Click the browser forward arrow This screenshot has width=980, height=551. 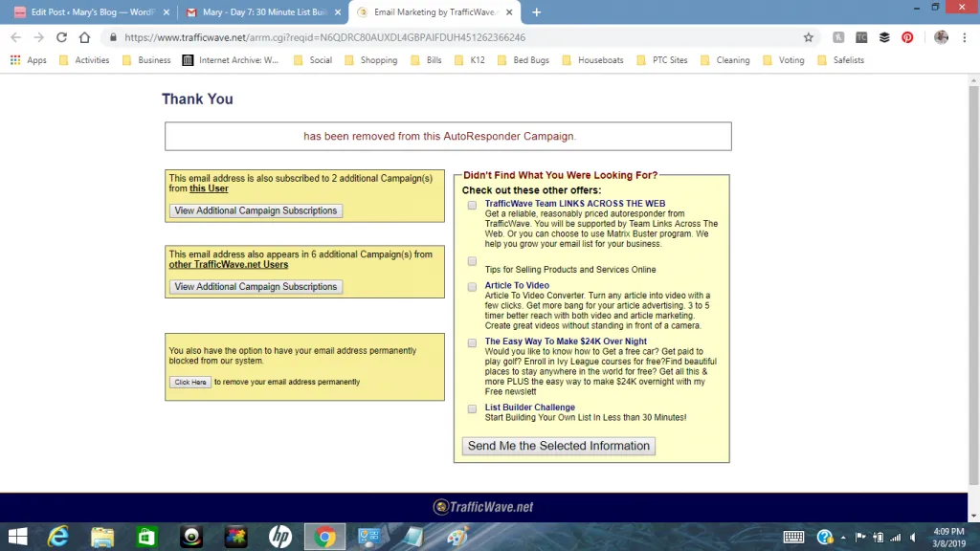38,37
